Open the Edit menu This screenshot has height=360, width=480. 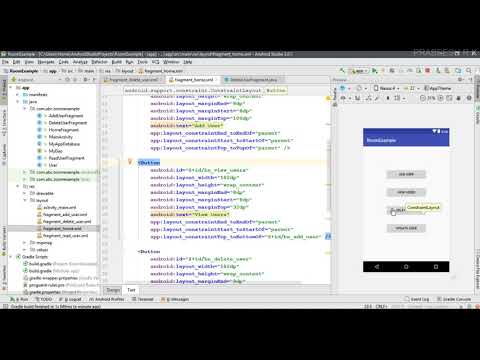(x=16, y=62)
